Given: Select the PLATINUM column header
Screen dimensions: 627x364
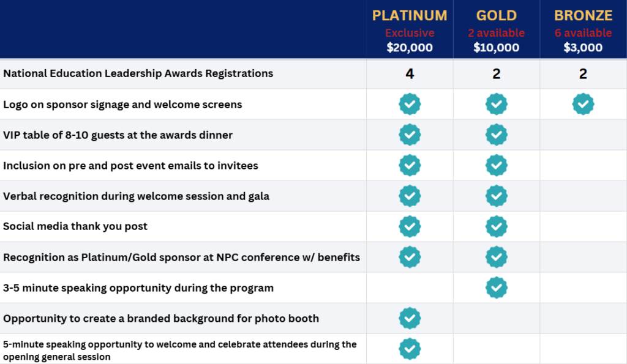Looking at the screenshot, I should [410, 15].
